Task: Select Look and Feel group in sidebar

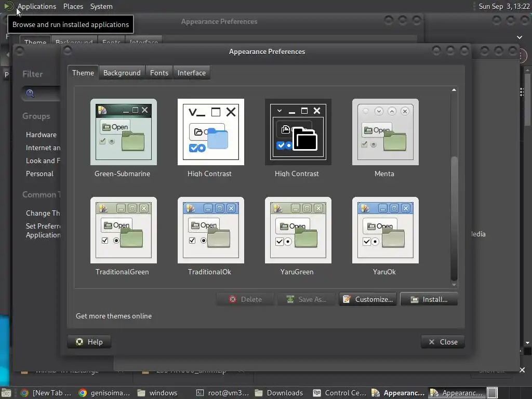Action: click(x=43, y=161)
